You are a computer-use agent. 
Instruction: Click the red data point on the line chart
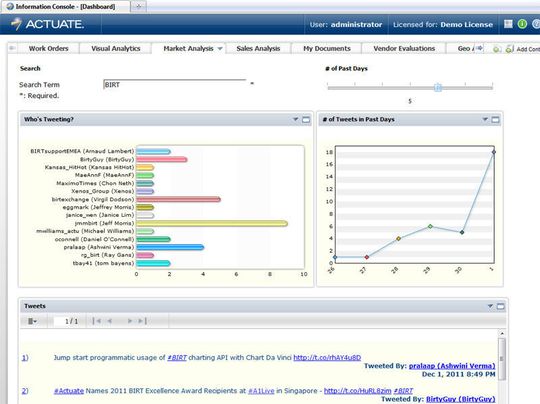coord(367,257)
